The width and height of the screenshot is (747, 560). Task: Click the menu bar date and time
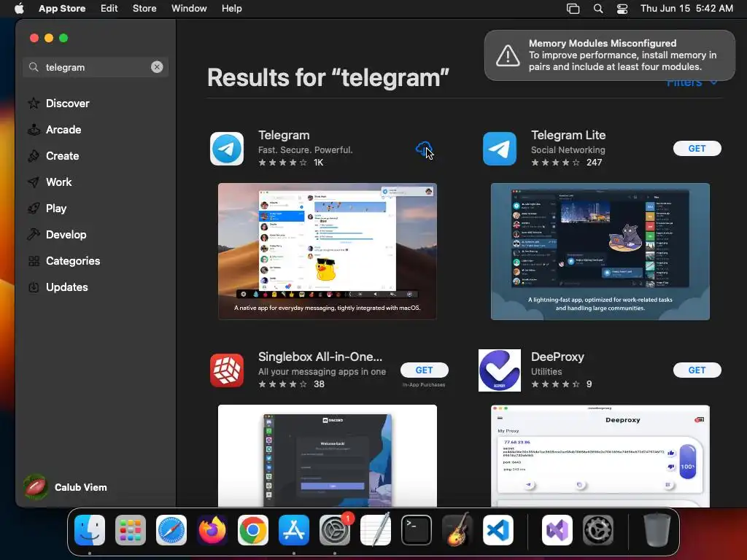coord(686,9)
